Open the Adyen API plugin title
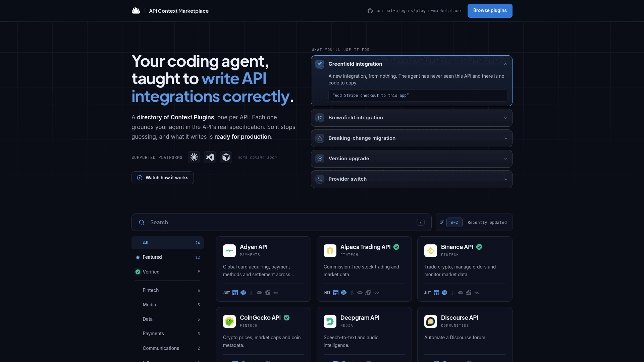Image resolution: width=644 pixels, height=362 pixels. point(254,247)
